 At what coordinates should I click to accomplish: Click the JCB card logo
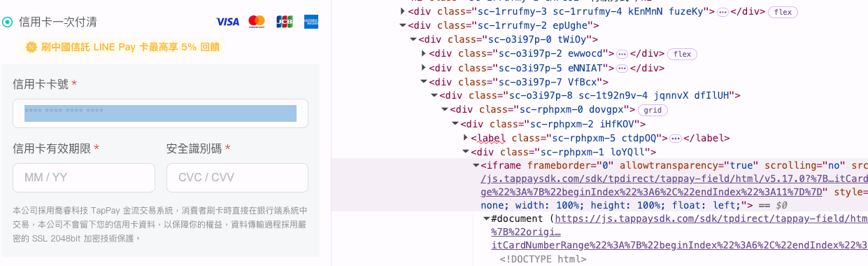[284, 22]
